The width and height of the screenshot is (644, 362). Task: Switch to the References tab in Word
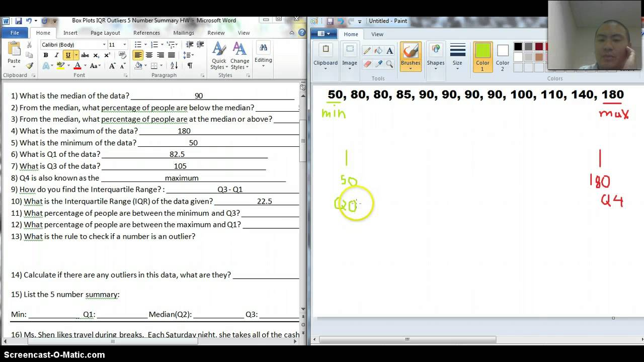146,33
